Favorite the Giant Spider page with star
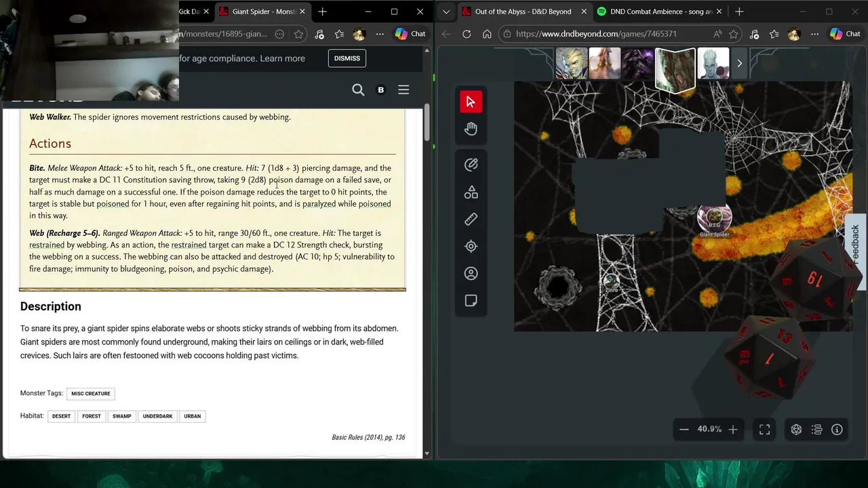This screenshot has width=868, height=488. pyautogui.click(x=298, y=34)
